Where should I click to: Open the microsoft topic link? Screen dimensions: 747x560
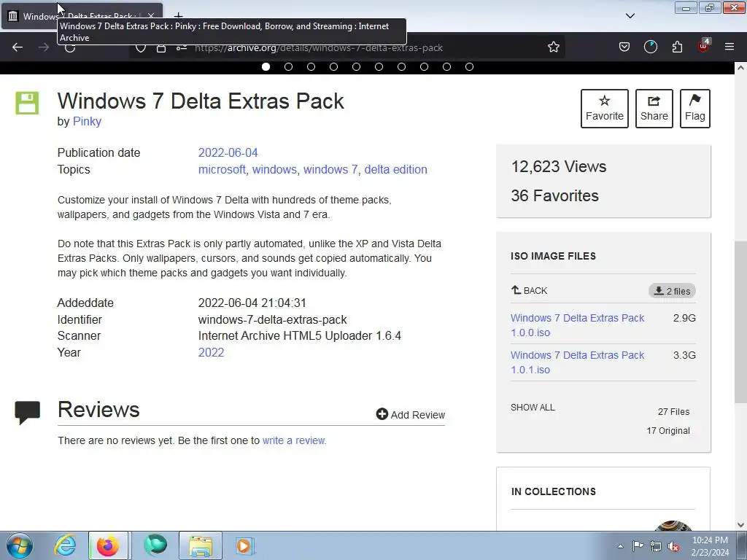click(222, 169)
